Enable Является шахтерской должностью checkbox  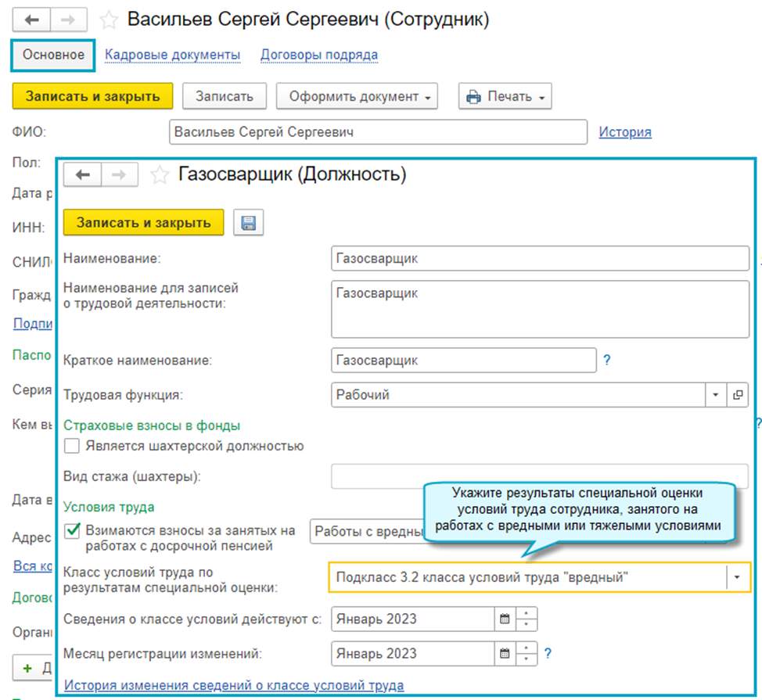tap(72, 447)
